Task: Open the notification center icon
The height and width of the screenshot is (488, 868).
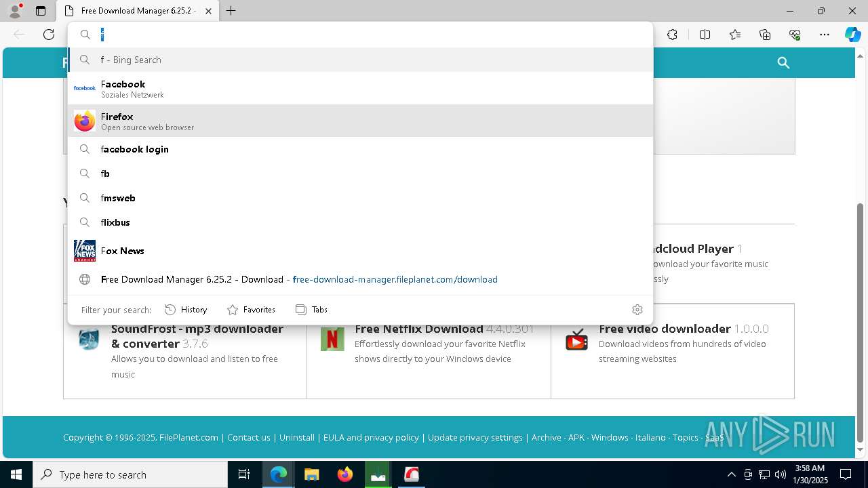Action: 846,474
